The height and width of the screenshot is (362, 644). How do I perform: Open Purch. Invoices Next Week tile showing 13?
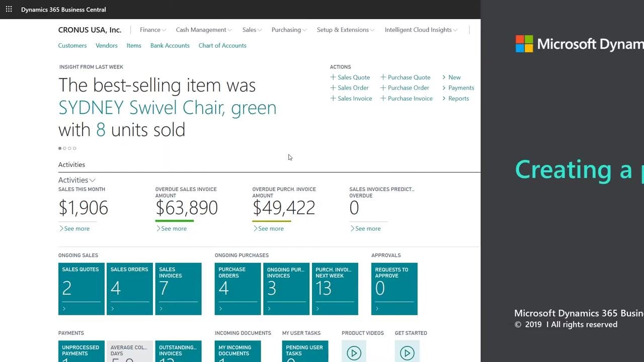tap(335, 289)
